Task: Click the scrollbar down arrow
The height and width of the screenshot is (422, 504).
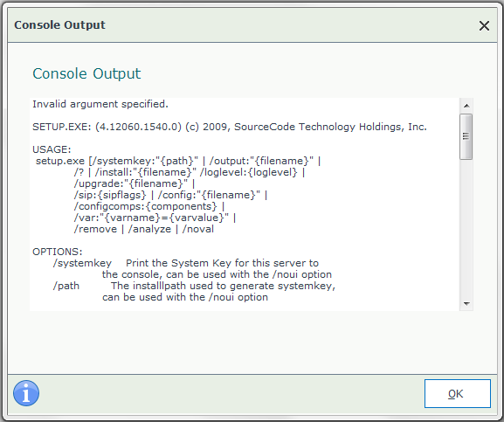Action: pos(466,303)
